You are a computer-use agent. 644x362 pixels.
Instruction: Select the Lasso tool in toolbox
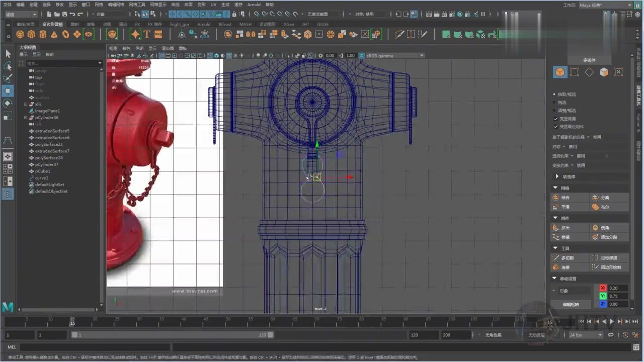click(x=8, y=66)
